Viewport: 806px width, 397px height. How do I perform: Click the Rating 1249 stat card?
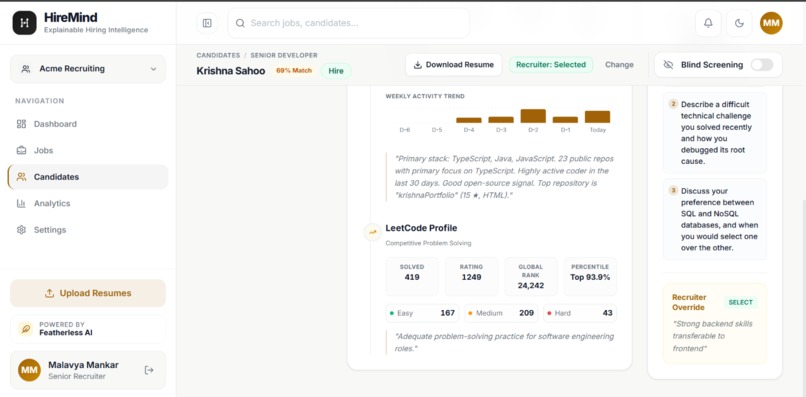[471, 277]
